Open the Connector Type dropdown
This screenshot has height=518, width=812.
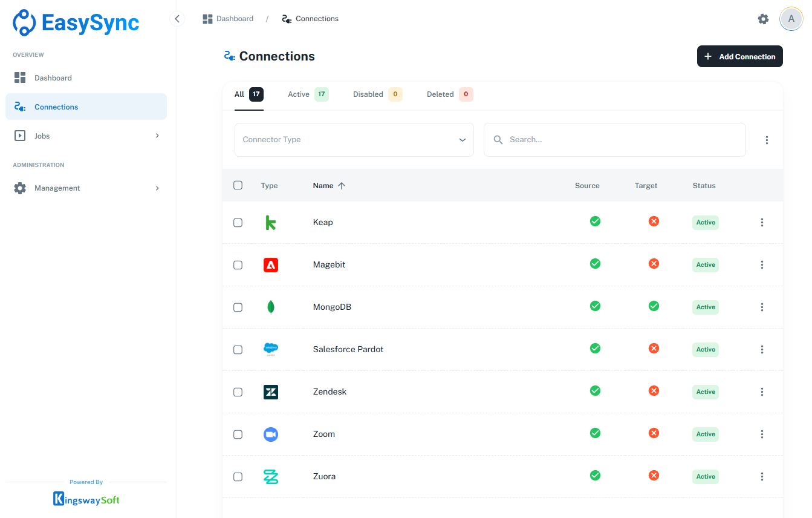pyautogui.click(x=354, y=140)
